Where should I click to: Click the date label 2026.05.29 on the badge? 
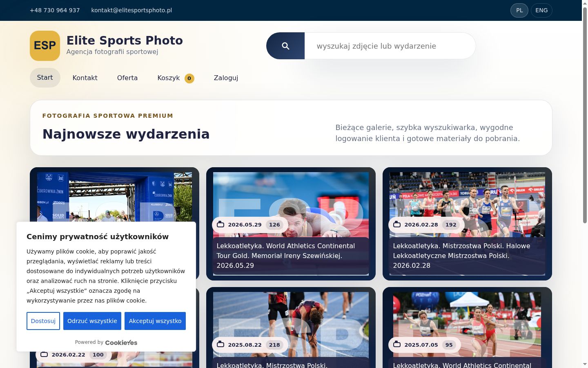pyautogui.click(x=245, y=224)
